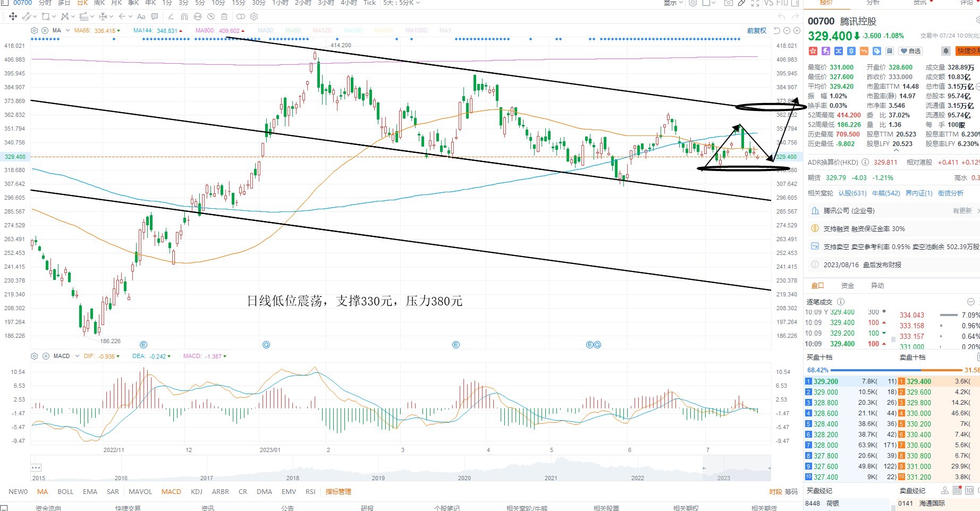Viewport: 980px width, 511px height.
Task: Click the blue price tag icon
Action: click(x=876, y=51)
